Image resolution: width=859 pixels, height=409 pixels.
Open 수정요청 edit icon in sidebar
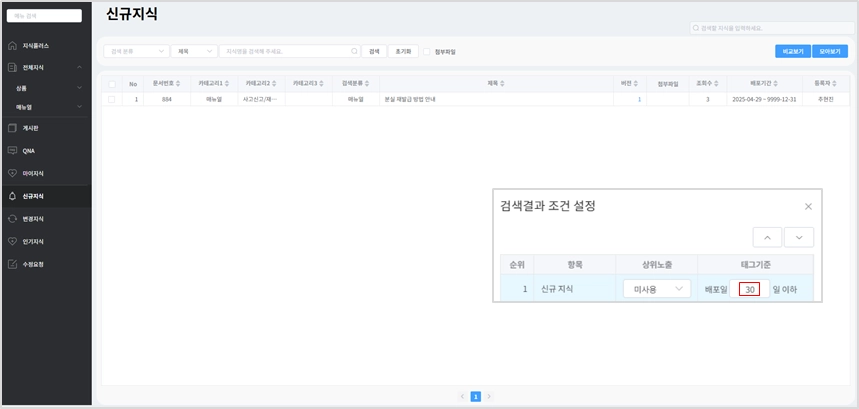tap(13, 264)
